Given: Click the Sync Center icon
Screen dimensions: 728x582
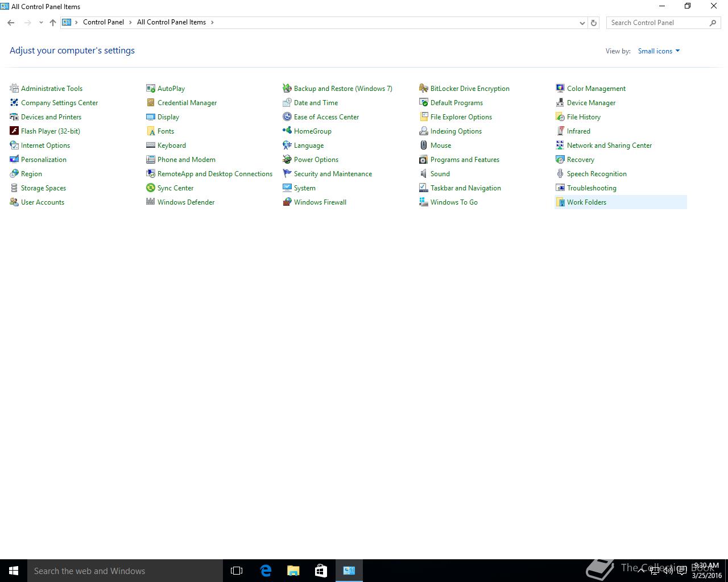Looking at the screenshot, I should coord(151,188).
